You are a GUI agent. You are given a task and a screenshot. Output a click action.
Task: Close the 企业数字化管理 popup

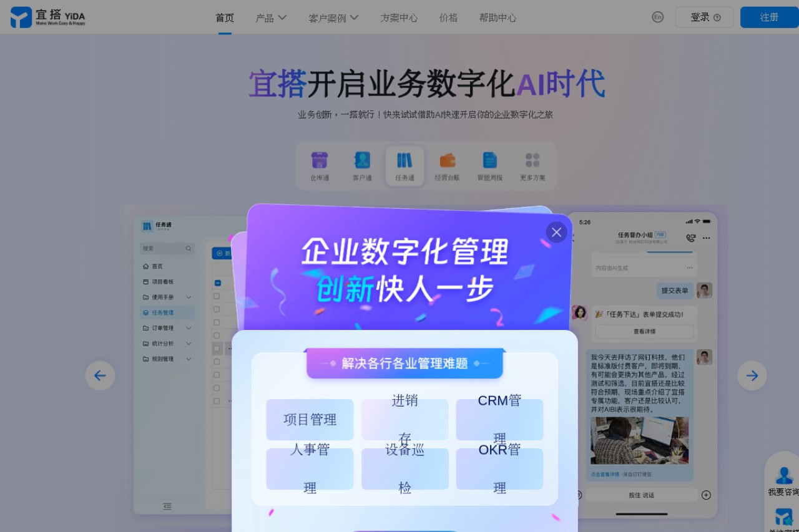[x=556, y=232]
